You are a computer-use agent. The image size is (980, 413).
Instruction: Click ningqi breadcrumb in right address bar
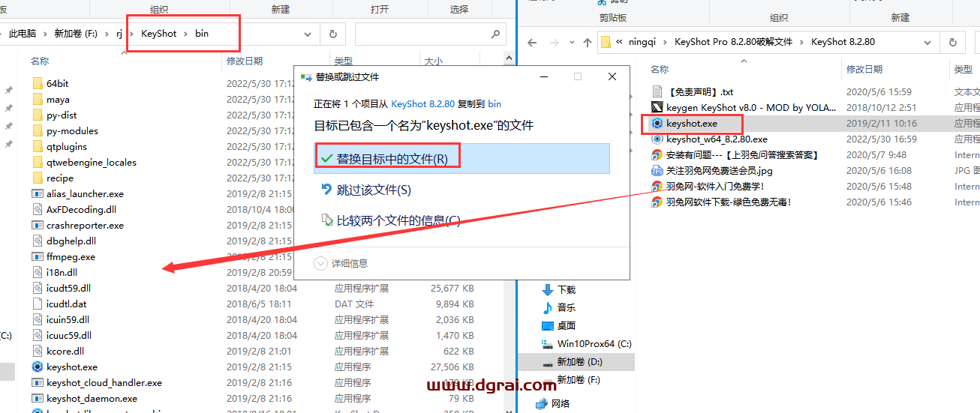coord(642,42)
